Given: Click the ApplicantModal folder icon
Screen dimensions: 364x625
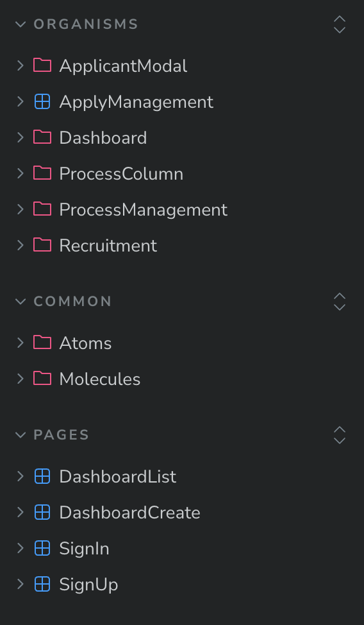Looking at the screenshot, I should click(42, 65).
